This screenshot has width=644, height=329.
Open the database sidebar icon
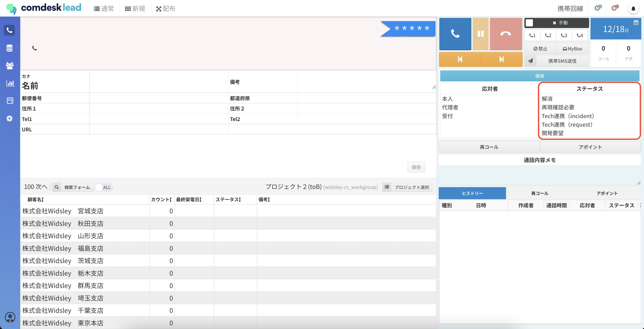click(x=9, y=48)
